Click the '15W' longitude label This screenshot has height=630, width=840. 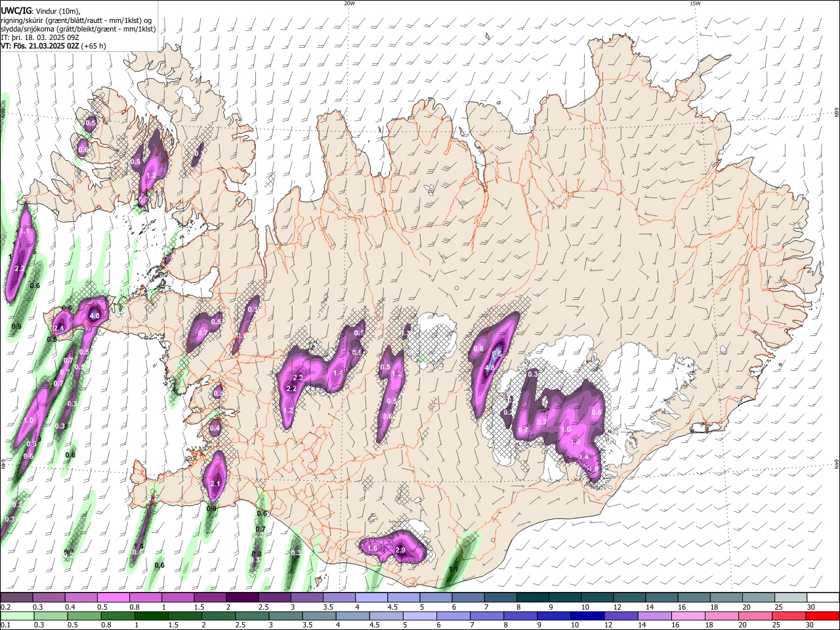point(695,3)
